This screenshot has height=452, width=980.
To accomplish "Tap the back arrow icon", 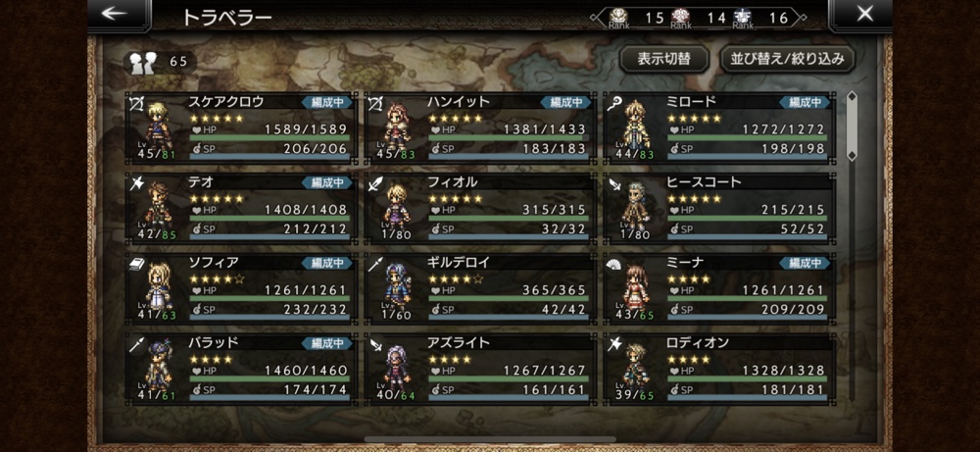I will 115,13.
